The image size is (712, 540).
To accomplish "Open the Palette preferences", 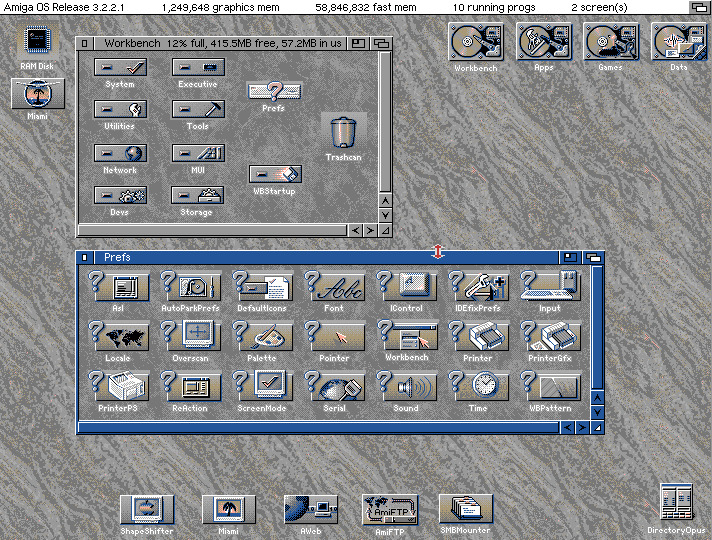I will click(x=262, y=336).
